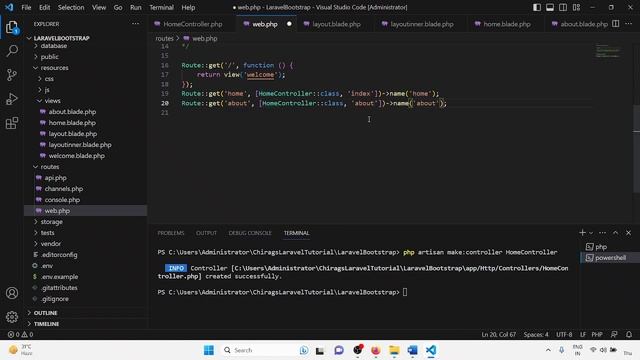Open the Selection menu

pos(71,7)
